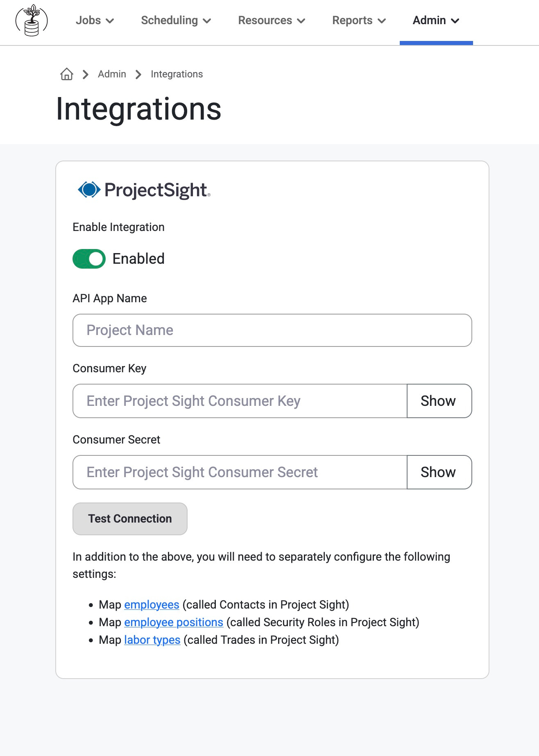Go to the home breadcrumb icon
This screenshot has height=756, width=539.
67,74
